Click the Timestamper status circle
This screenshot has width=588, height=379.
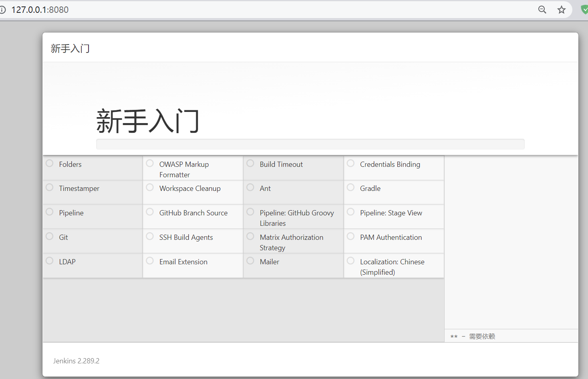[50, 187]
